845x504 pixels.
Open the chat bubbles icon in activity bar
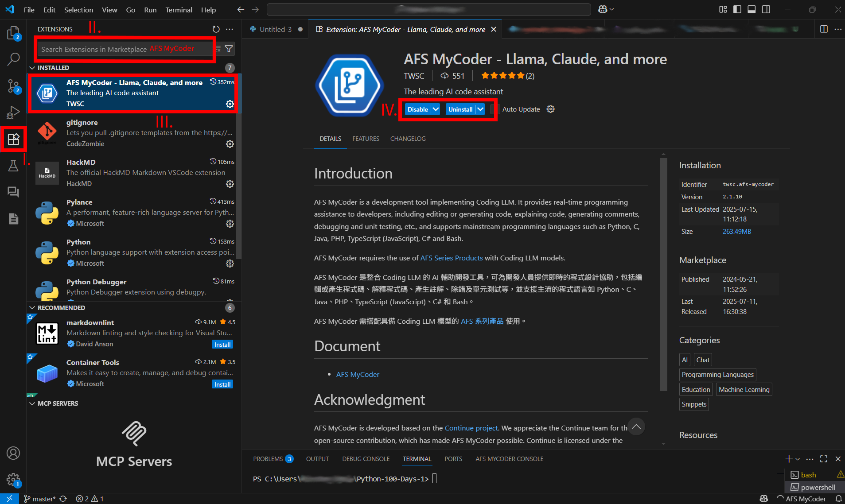point(13,192)
